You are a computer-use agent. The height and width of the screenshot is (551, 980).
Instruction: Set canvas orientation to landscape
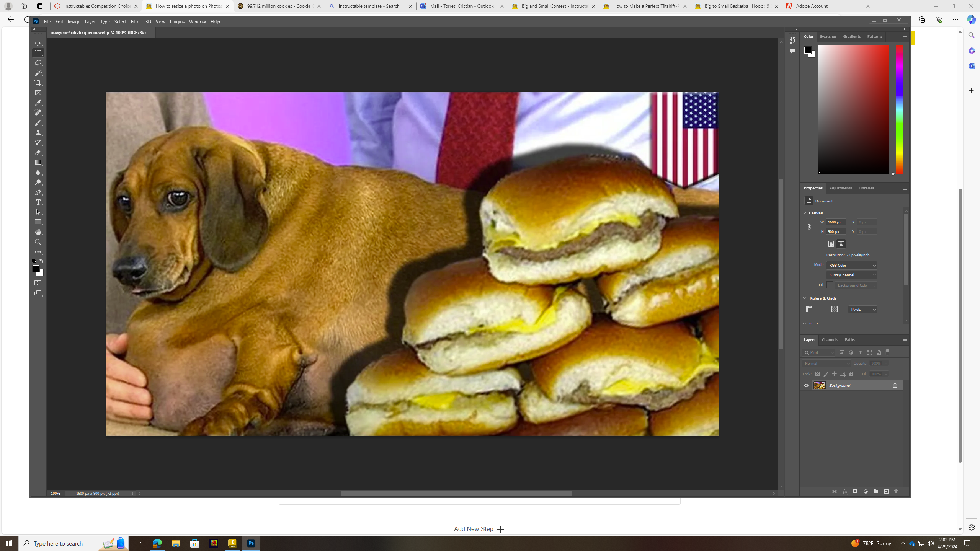click(841, 244)
